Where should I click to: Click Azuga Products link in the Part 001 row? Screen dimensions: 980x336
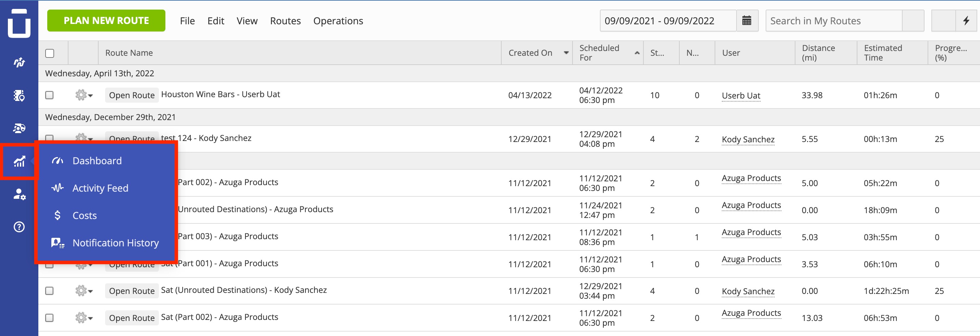751,259
